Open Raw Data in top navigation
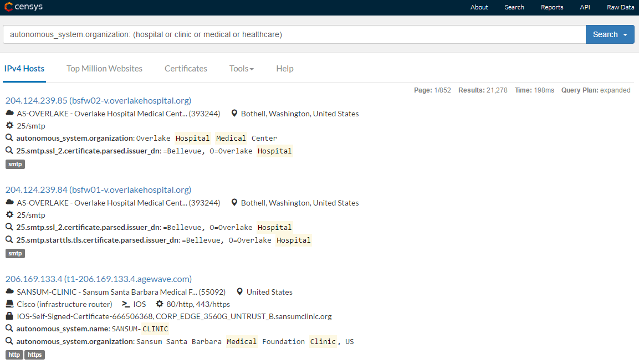This screenshot has width=639, height=364. [620, 7]
